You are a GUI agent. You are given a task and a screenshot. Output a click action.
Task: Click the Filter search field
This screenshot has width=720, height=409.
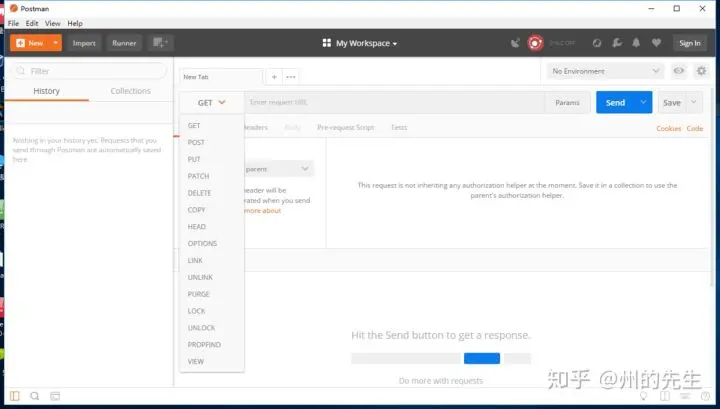89,71
